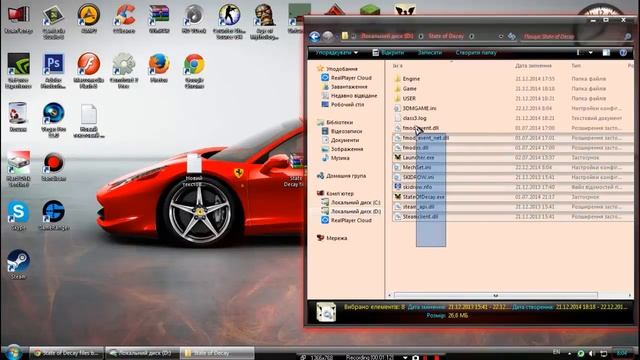This screenshot has height=360, width=640.
Task: Open the Vegas Pro desktop shortcut
Action: 53,120
